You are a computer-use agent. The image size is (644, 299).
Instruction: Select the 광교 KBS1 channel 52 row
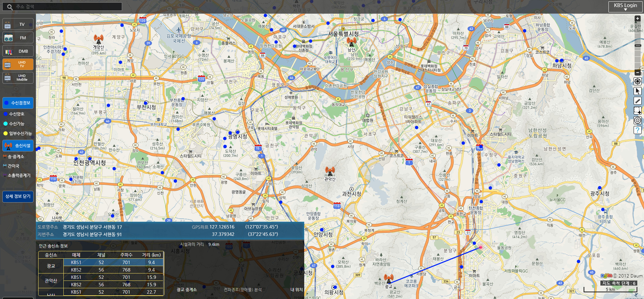coord(113,262)
